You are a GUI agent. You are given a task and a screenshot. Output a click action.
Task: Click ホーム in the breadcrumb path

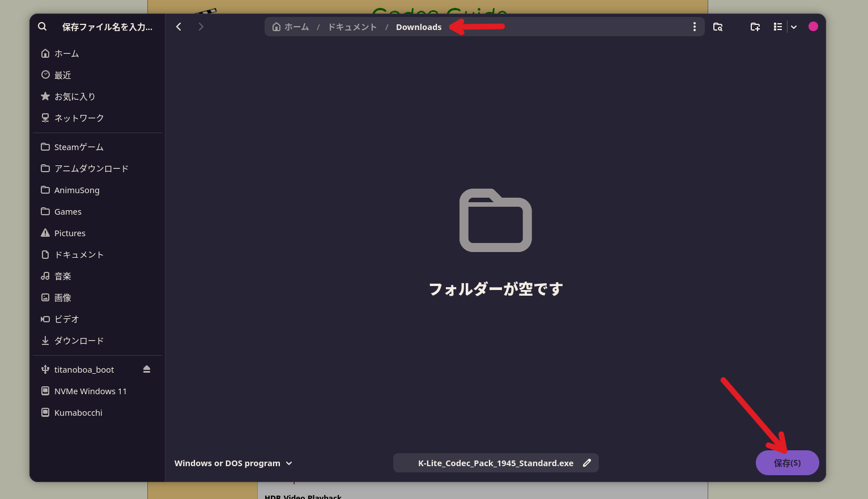[x=291, y=27]
